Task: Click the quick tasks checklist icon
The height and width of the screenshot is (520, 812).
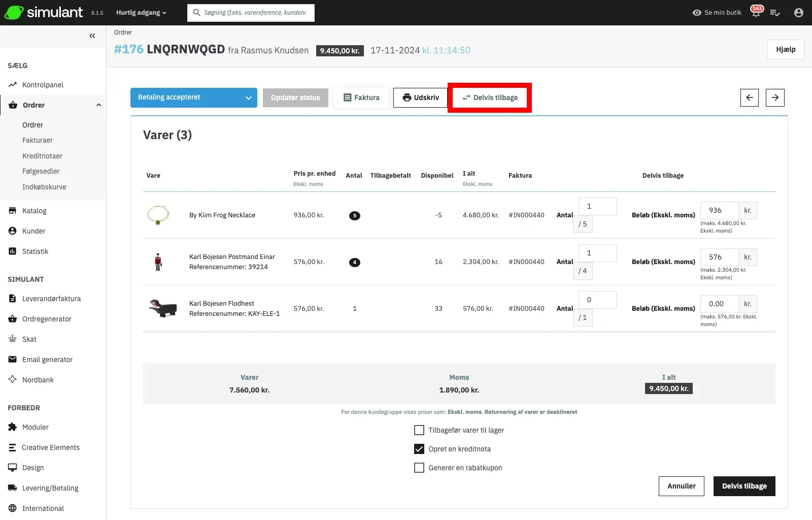Action: [775, 13]
